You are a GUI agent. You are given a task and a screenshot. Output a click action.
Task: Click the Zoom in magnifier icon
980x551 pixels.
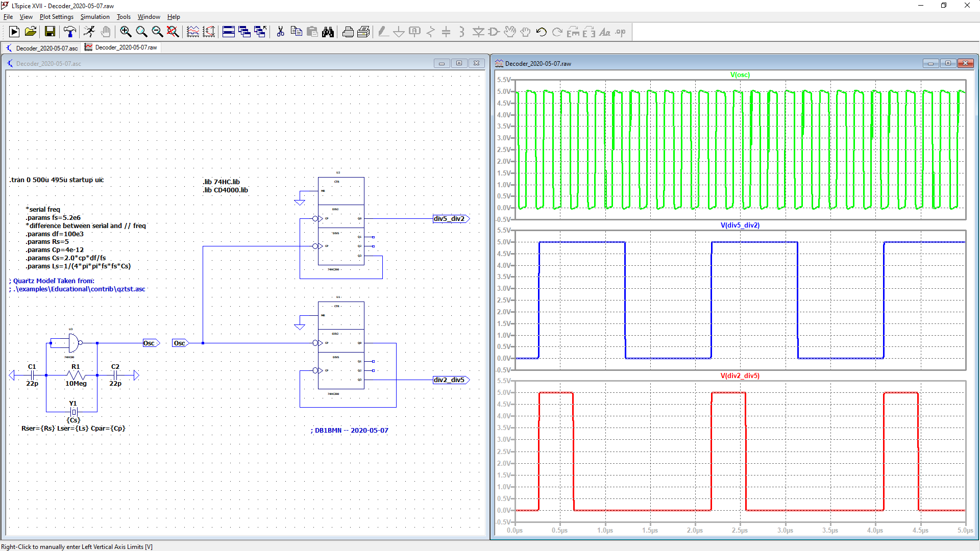pos(126,32)
